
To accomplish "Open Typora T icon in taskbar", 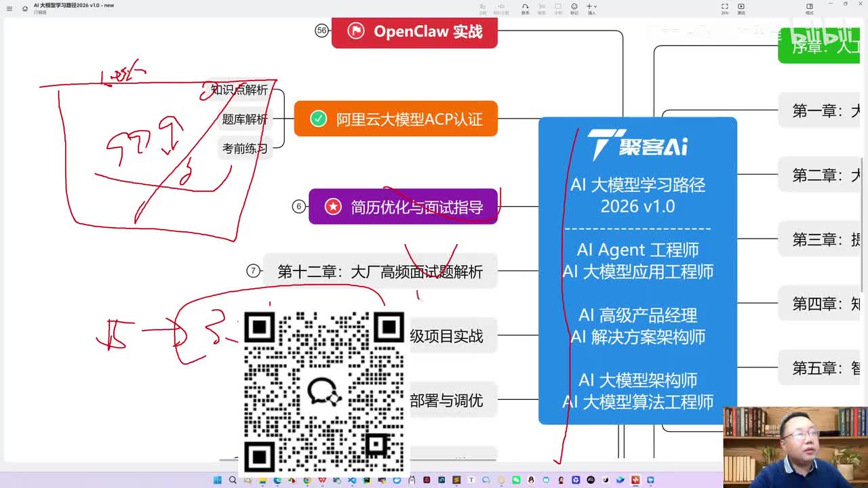I will click(x=471, y=480).
